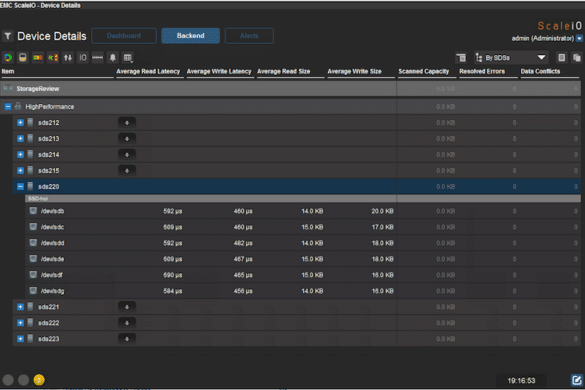Click the down-arrow badge on the sds212 row
The width and height of the screenshot is (585, 390).
pos(127,123)
